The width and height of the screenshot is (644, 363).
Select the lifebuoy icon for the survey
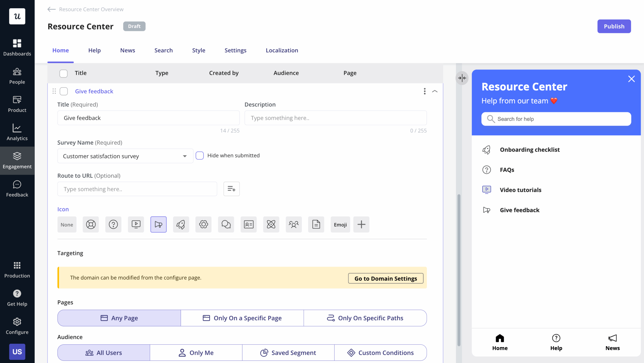[x=91, y=224]
